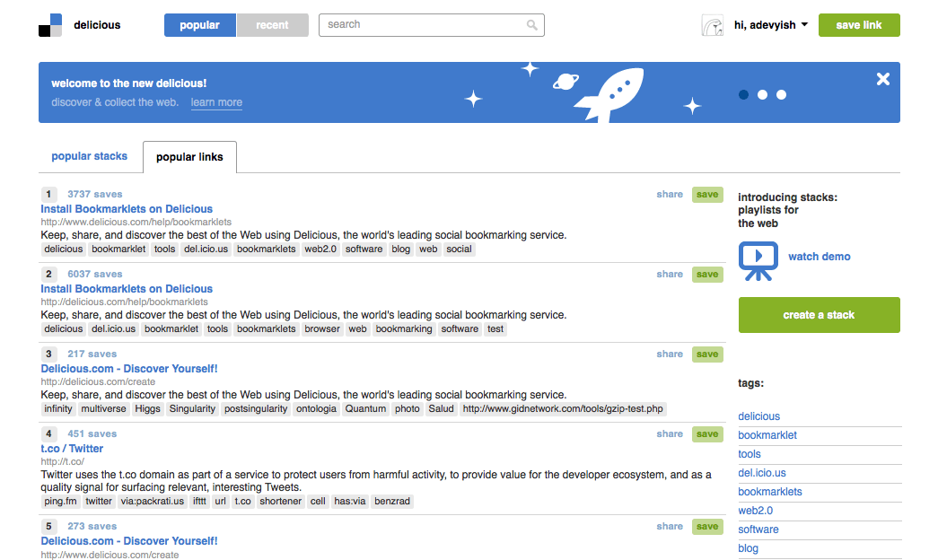The height and width of the screenshot is (560, 938).
Task: Select the blog tag in sidebar
Action: coord(749,548)
